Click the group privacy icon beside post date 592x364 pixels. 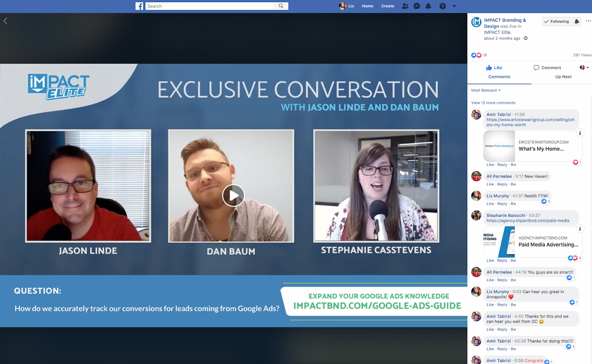tap(526, 38)
